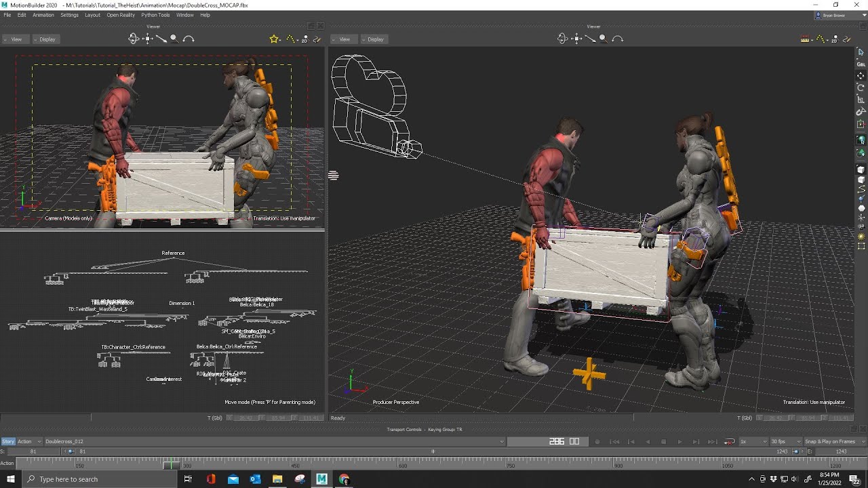Toggle the 2D display mode in right viewer
The image size is (868, 488).
(835, 39)
